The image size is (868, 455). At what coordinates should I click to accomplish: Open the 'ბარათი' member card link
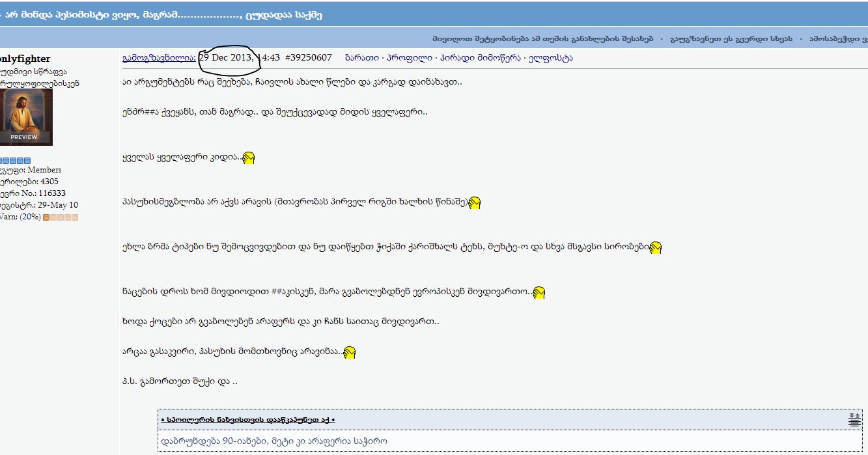click(x=362, y=58)
